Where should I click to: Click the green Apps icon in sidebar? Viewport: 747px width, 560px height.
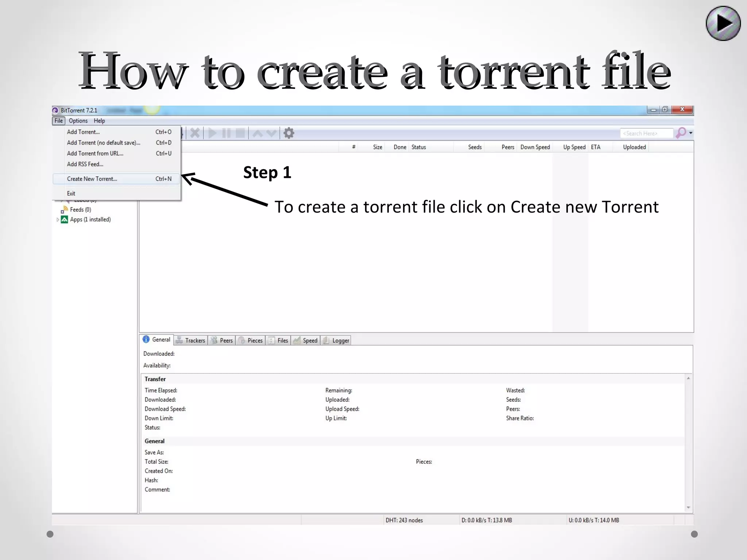[x=64, y=219]
